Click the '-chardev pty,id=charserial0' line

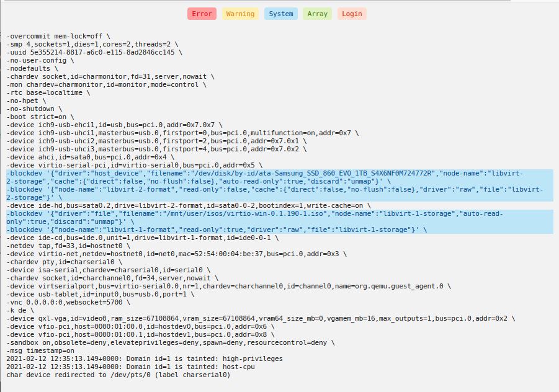(x=64, y=262)
